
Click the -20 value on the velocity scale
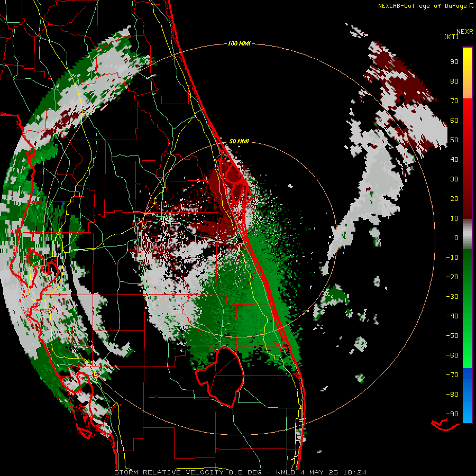pyautogui.click(x=452, y=277)
